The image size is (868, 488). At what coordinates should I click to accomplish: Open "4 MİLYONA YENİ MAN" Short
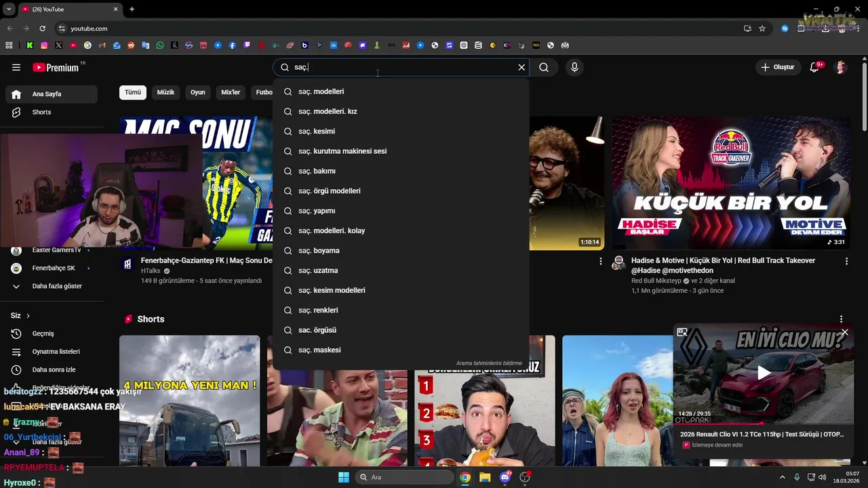coord(189,401)
